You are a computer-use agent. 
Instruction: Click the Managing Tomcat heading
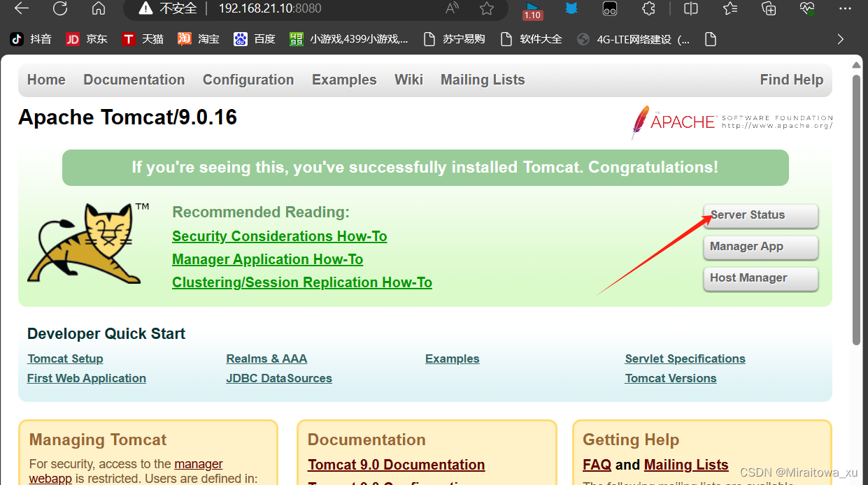[98, 440]
